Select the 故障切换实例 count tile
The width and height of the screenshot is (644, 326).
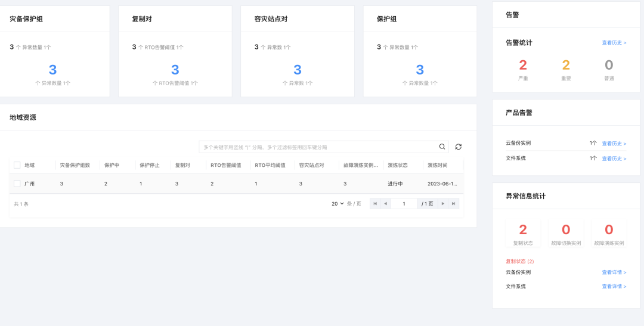pyautogui.click(x=566, y=233)
